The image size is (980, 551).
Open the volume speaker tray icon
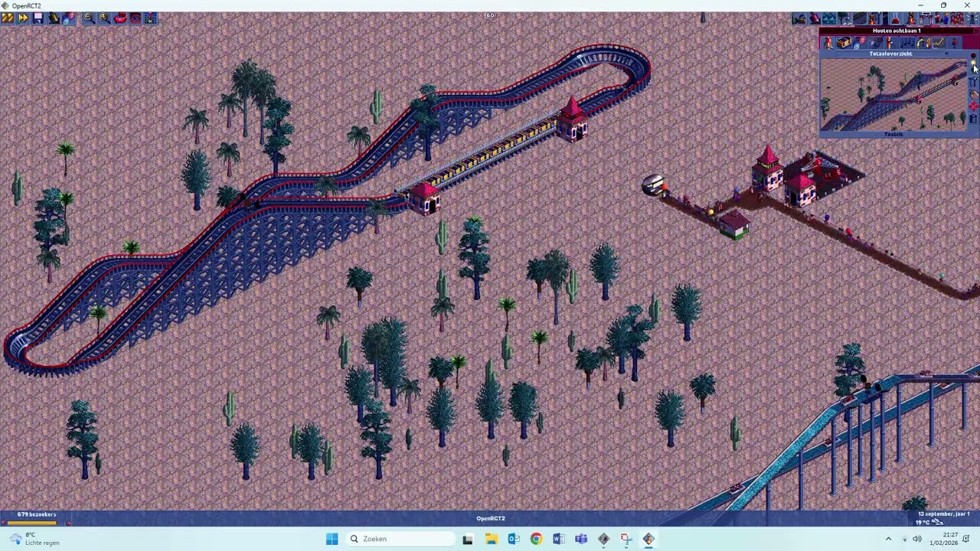click(x=917, y=539)
